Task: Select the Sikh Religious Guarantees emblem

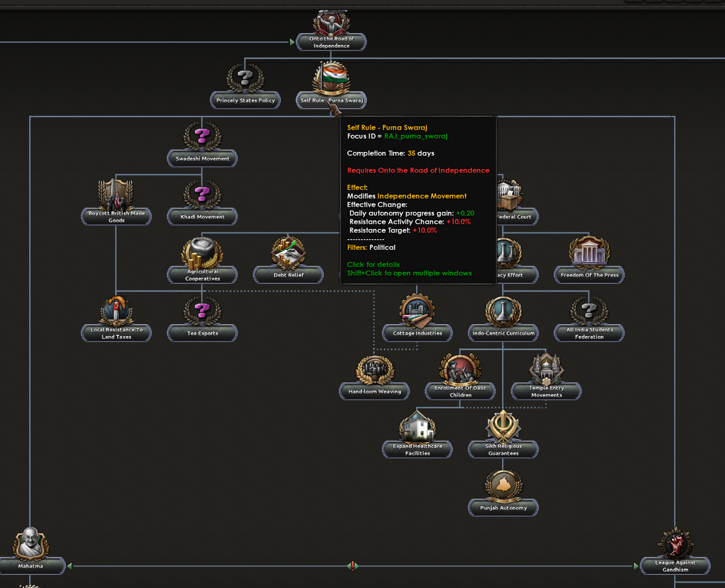Action: [x=503, y=426]
